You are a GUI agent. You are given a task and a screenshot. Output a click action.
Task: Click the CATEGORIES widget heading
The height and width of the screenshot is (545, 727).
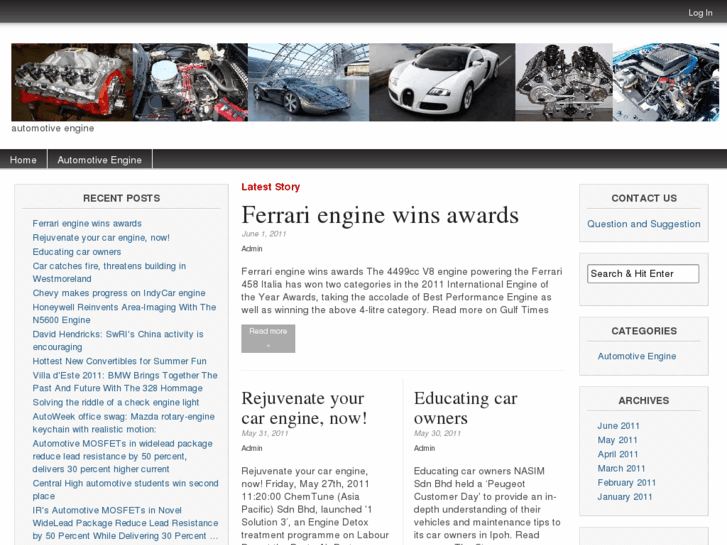pyautogui.click(x=644, y=331)
